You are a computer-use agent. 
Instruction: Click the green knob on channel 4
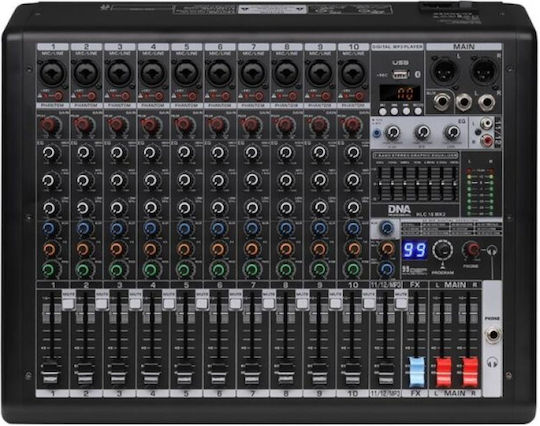coord(150,269)
